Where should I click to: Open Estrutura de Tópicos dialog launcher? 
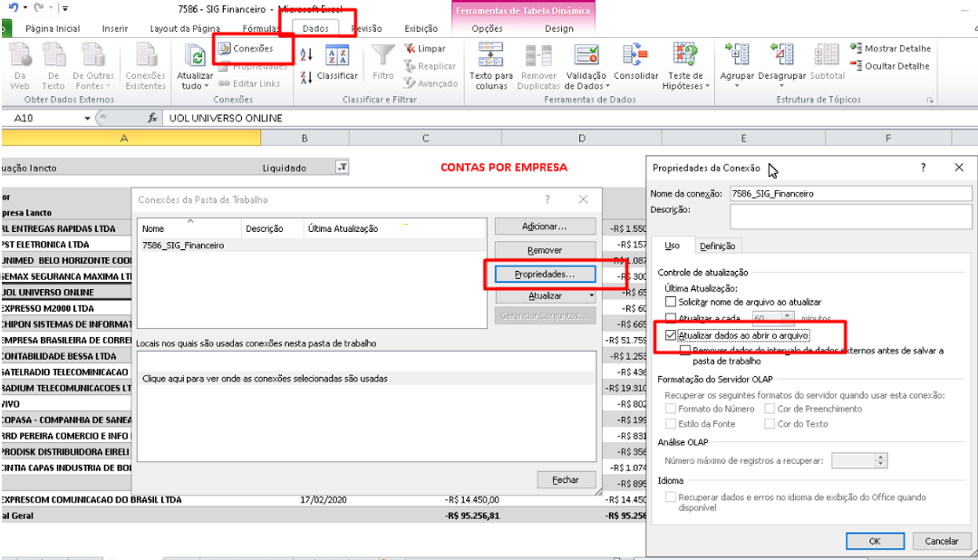coord(929,100)
